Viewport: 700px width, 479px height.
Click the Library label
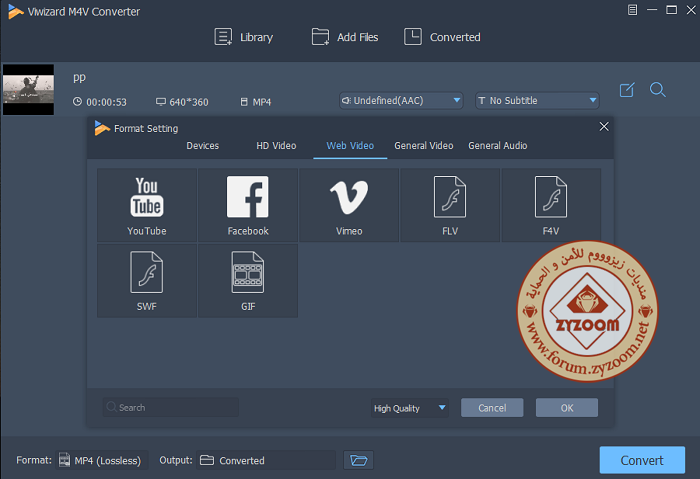(256, 37)
